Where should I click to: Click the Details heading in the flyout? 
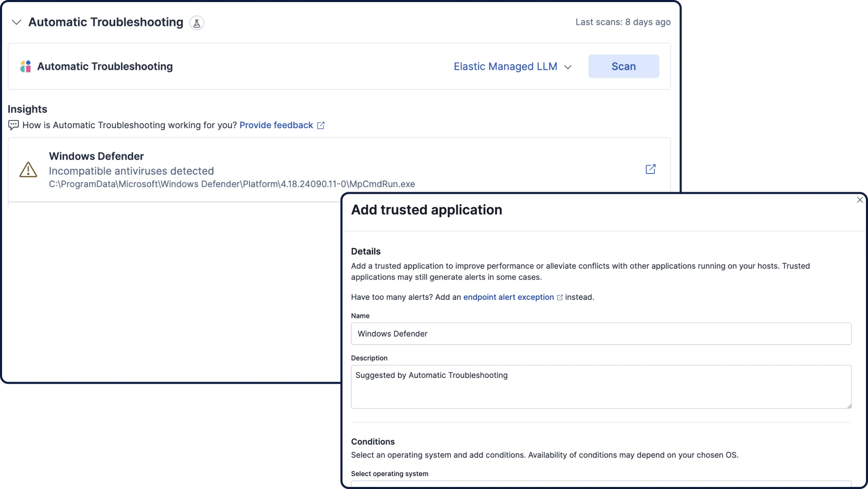[x=366, y=251]
